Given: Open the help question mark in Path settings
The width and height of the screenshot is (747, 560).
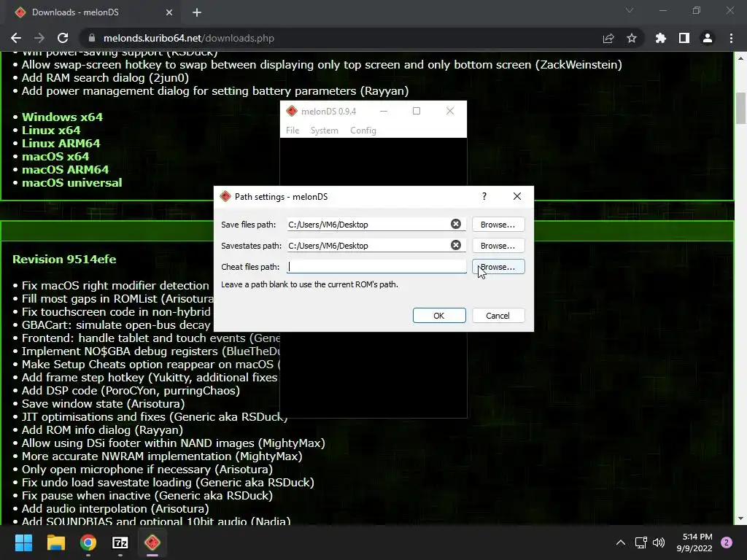Looking at the screenshot, I should (x=484, y=196).
